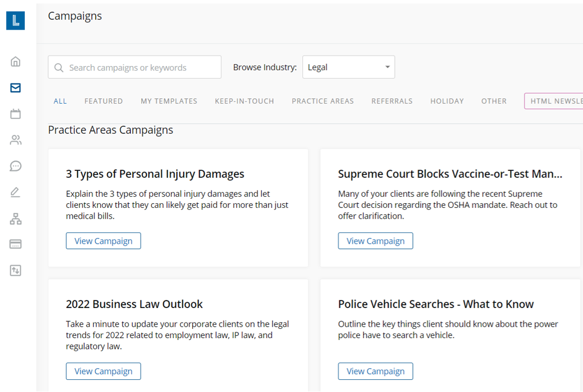Open the Keep-In-Touch tab
This screenshot has width=583, height=392.
pyautogui.click(x=244, y=101)
